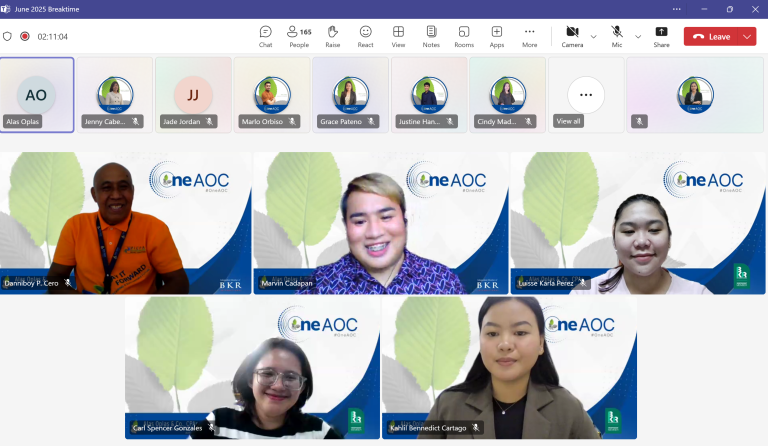The width and height of the screenshot is (768, 446).
Task: Expand the Mic options dropdown arrow
Action: click(638, 36)
